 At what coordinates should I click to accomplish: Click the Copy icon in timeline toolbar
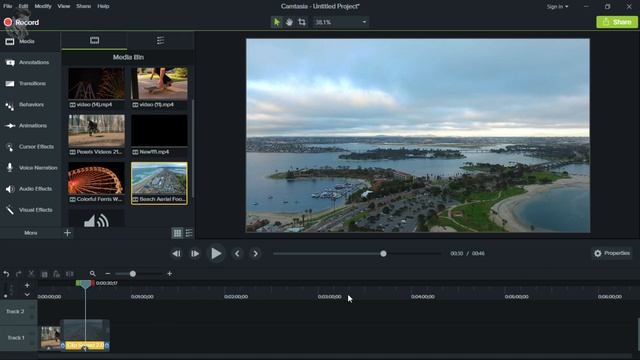44,274
